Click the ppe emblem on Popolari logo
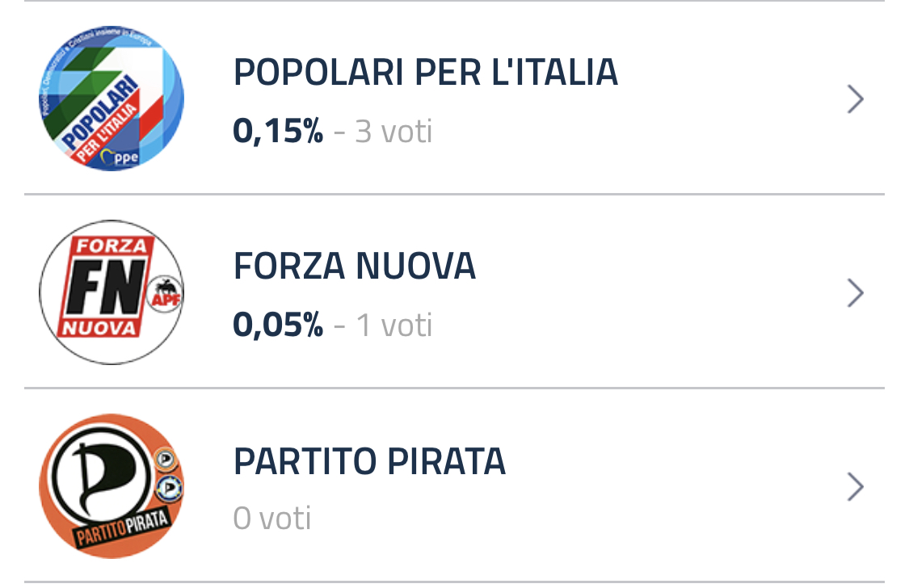Viewport: 909px width, 588px height. coord(120,157)
